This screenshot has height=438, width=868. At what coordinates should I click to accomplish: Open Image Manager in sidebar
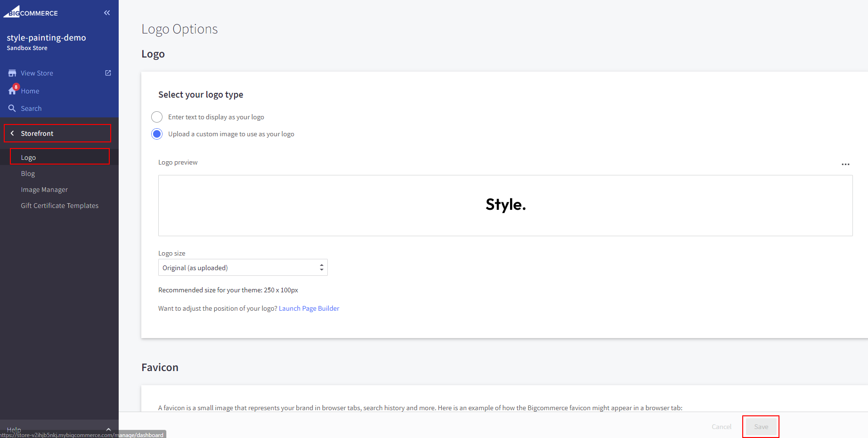tap(44, 190)
